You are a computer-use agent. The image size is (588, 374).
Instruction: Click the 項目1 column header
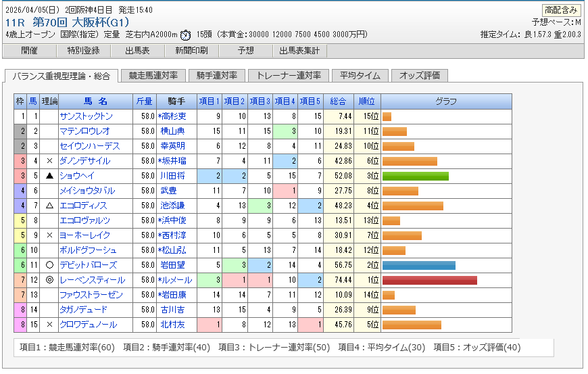[x=210, y=101]
